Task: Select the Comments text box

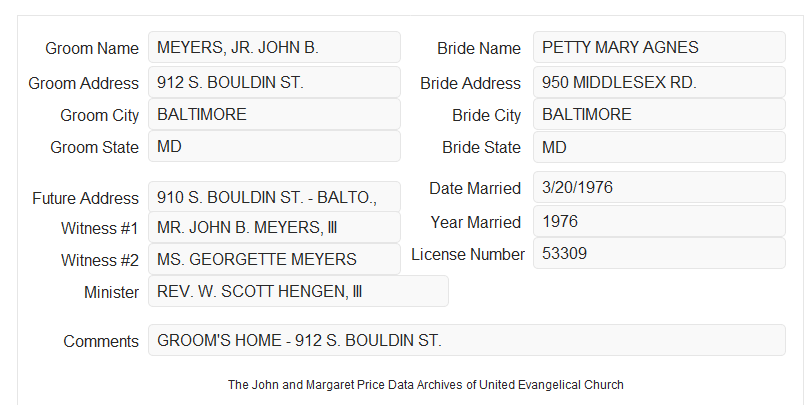Action: tap(467, 340)
